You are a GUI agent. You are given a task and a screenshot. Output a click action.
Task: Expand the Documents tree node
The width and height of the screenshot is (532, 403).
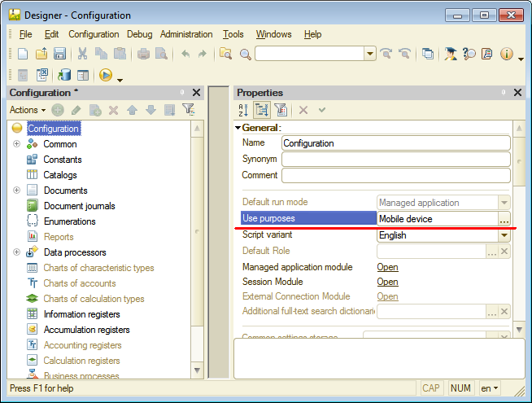16,191
